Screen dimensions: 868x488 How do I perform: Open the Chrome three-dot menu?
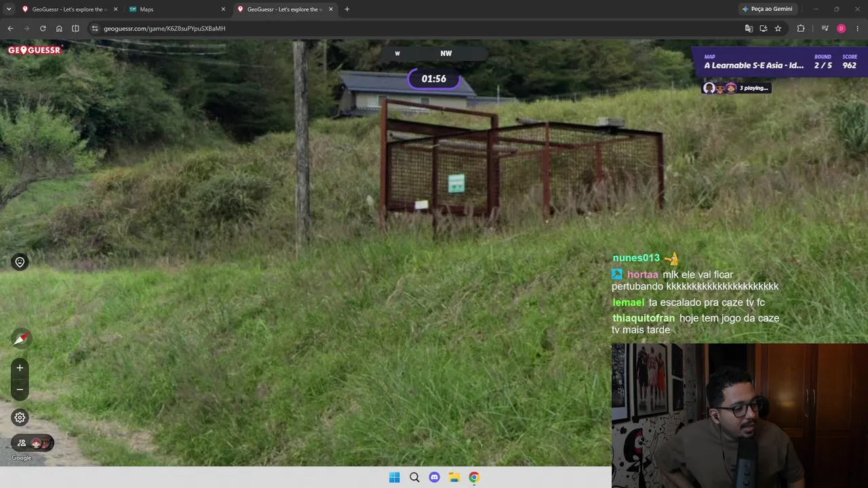tap(858, 28)
